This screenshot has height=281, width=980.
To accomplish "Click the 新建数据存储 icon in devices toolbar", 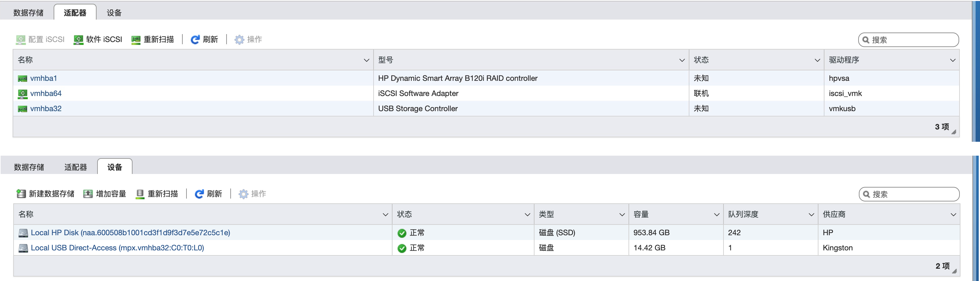I will pos(21,194).
